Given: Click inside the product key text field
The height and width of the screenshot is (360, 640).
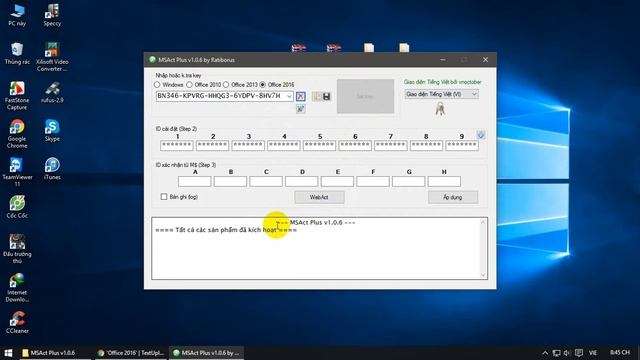Looking at the screenshot, I should coord(221,96).
